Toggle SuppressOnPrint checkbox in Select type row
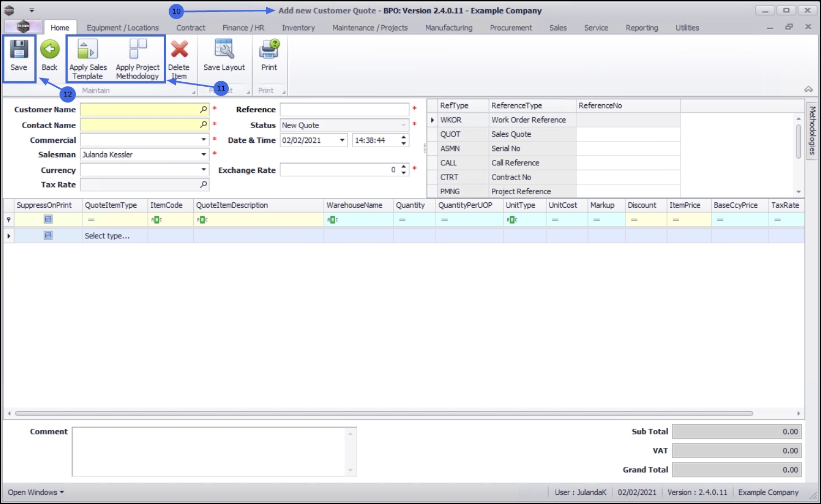Image resolution: width=821 pixels, height=504 pixels. [48, 236]
